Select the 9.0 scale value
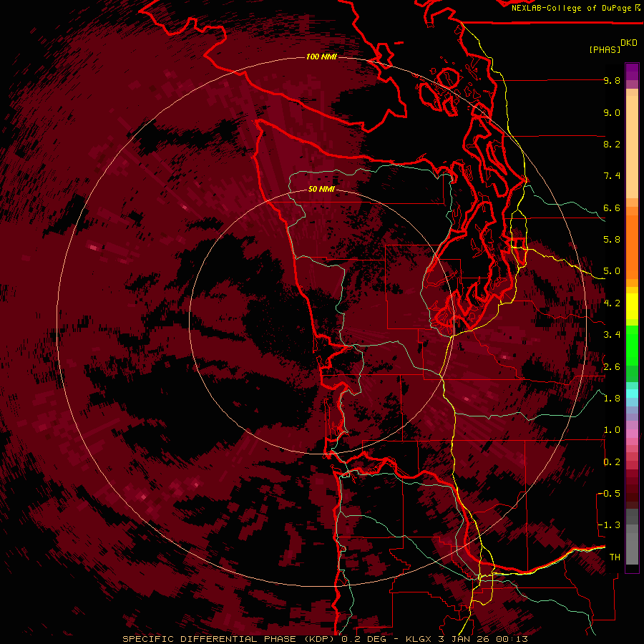The width and height of the screenshot is (644, 644). coord(612,112)
